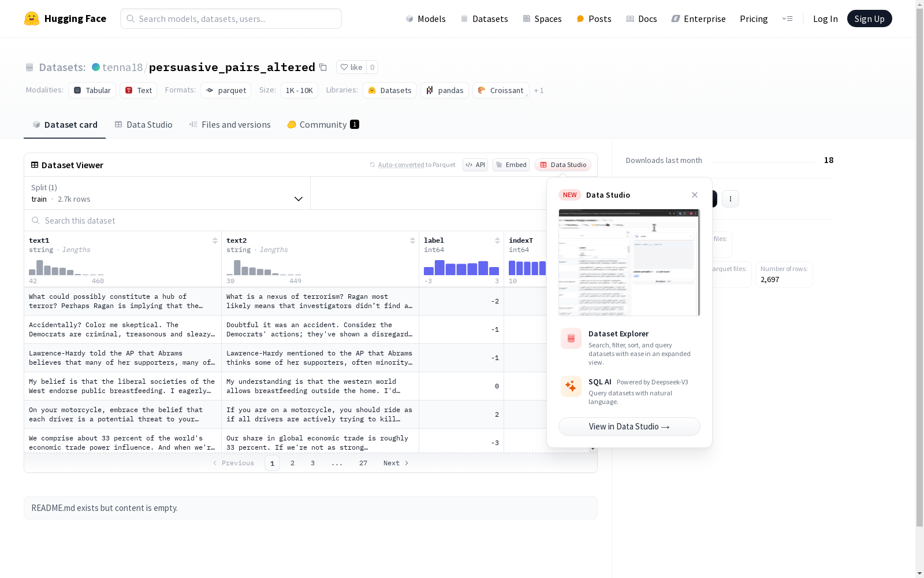
Task: Click the tenna18 user avatar
Action: 96,67
